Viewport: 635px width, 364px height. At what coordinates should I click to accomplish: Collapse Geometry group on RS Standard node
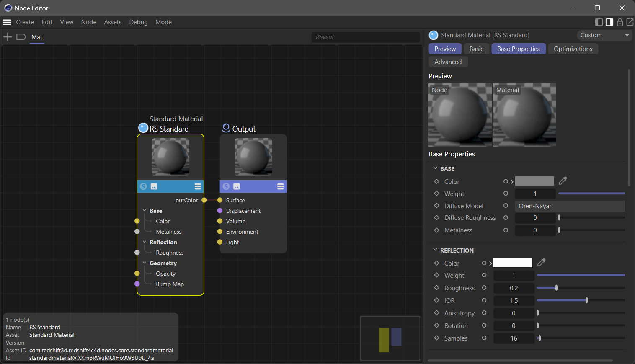pyautogui.click(x=144, y=263)
